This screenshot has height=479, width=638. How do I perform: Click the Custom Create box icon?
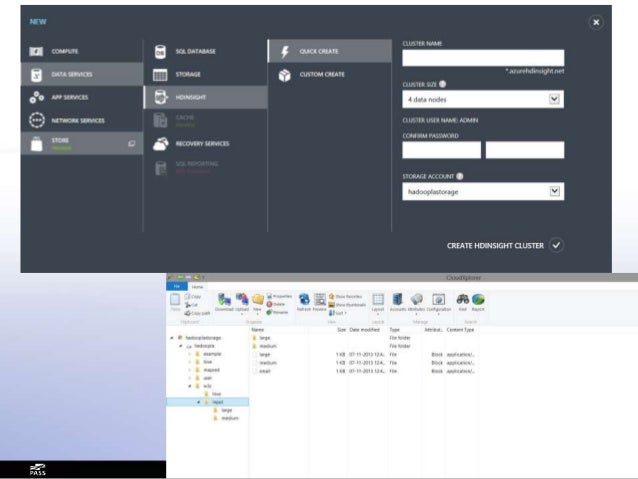click(x=284, y=75)
